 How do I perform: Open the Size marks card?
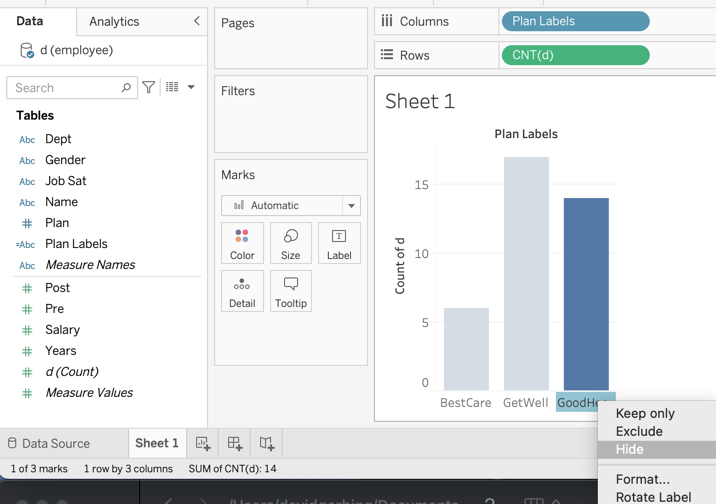pyautogui.click(x=291, y=243)
